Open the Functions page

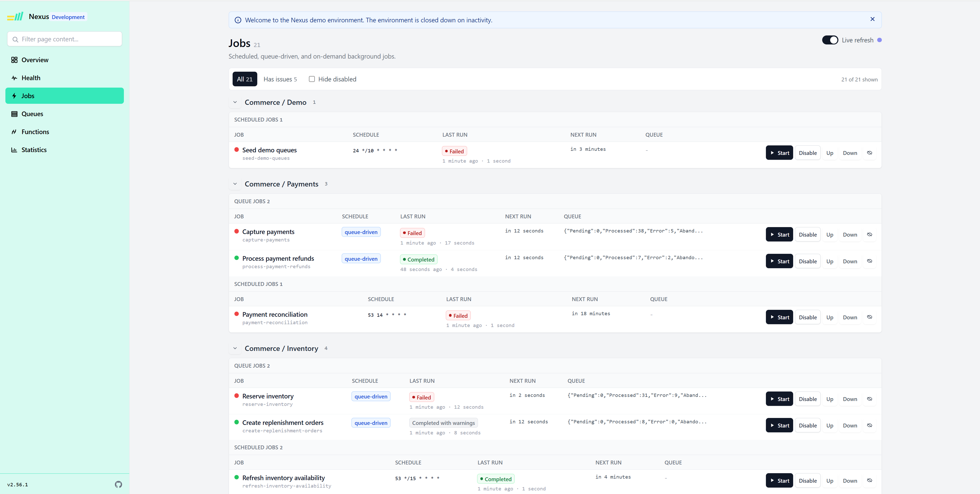[65, 132]
